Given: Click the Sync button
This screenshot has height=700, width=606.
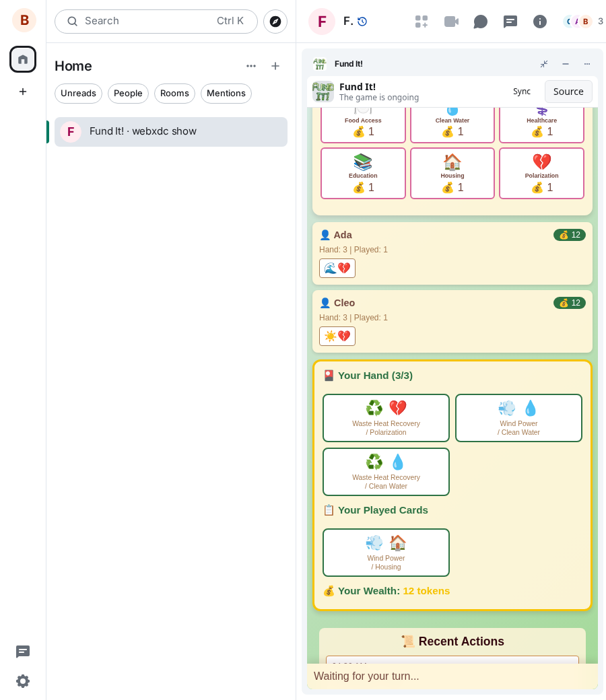Looking at the screenshot, I should (x=522, y=92).
